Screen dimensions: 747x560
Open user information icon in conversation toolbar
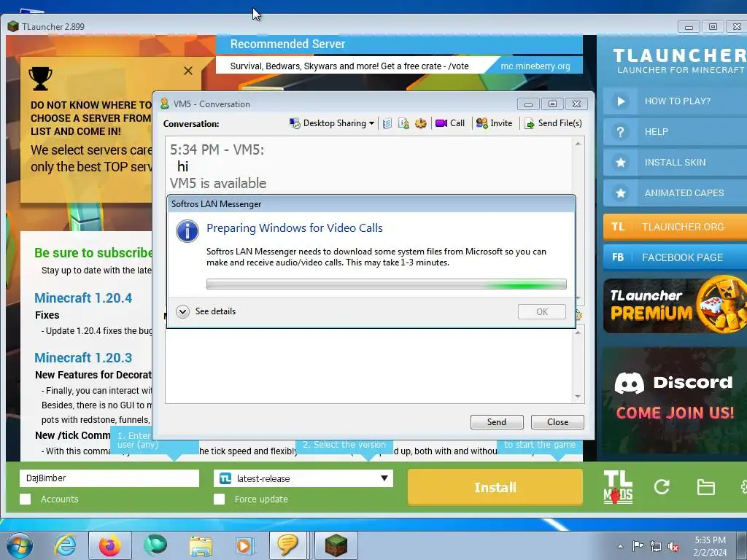[403, 123]
